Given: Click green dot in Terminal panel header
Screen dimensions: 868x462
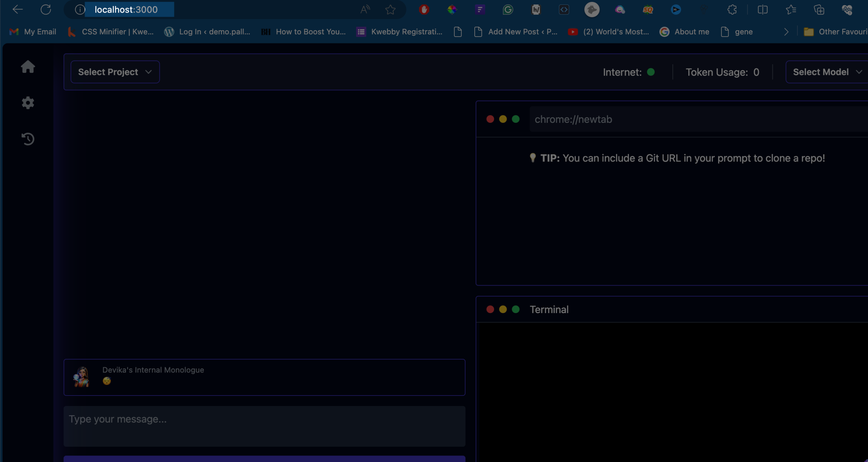Looking at the screenshot, I should pyautogui.click(x=516, y=309).
